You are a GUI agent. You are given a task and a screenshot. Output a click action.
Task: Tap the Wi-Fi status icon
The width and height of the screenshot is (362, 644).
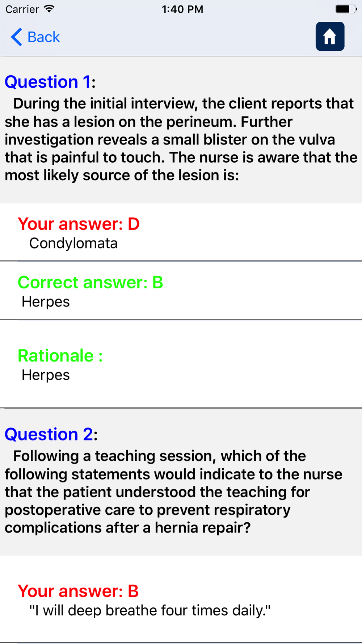[49, 9]
